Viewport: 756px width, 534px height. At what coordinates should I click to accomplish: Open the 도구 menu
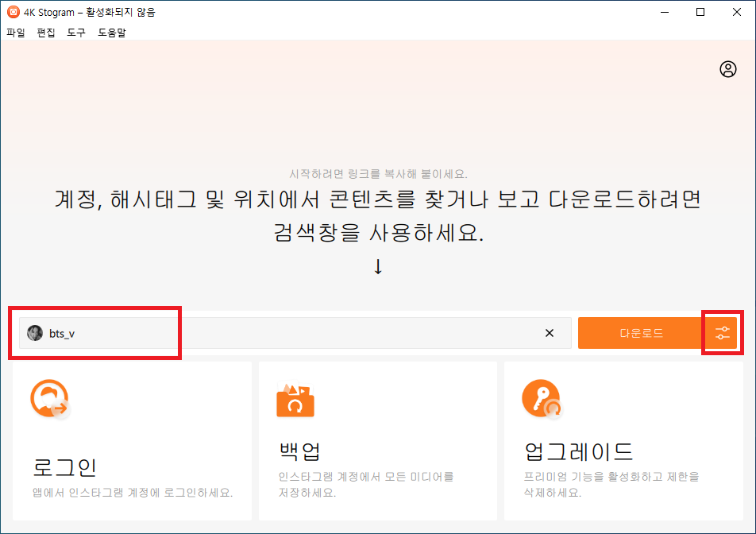click(x=76, y=33)
